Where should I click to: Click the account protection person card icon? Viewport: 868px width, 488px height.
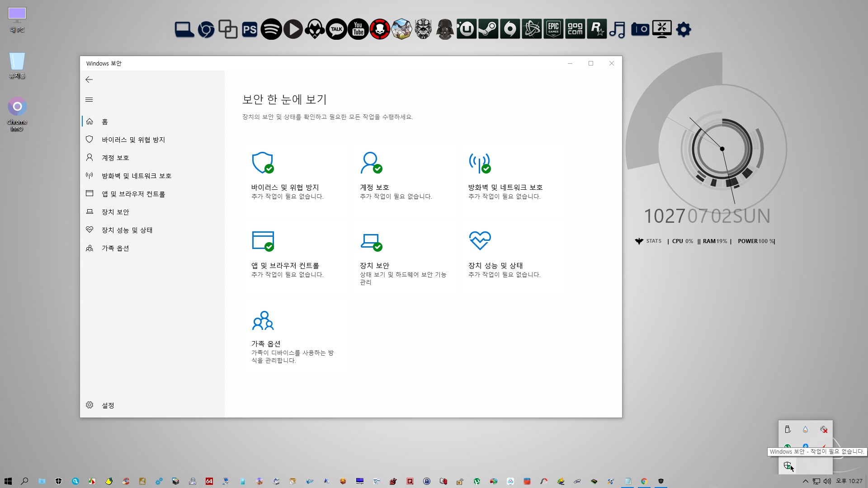(x=371, y=163)
